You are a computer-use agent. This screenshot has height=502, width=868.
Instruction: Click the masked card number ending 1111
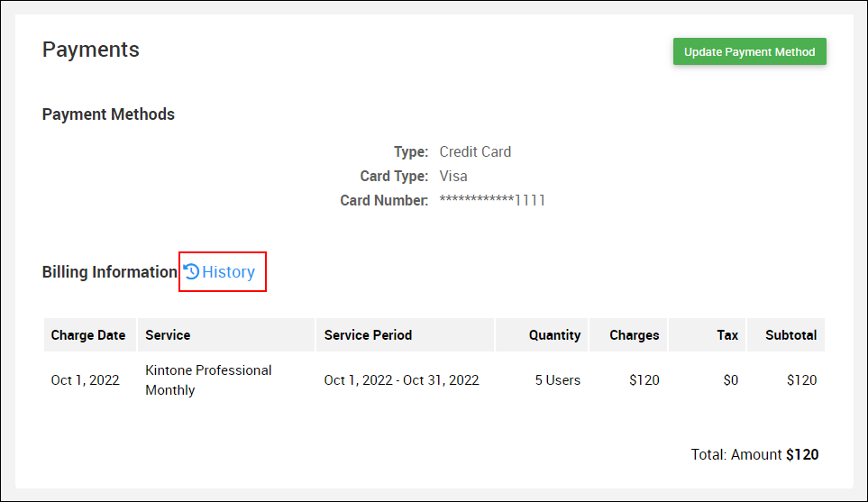[x=492, y=200]
